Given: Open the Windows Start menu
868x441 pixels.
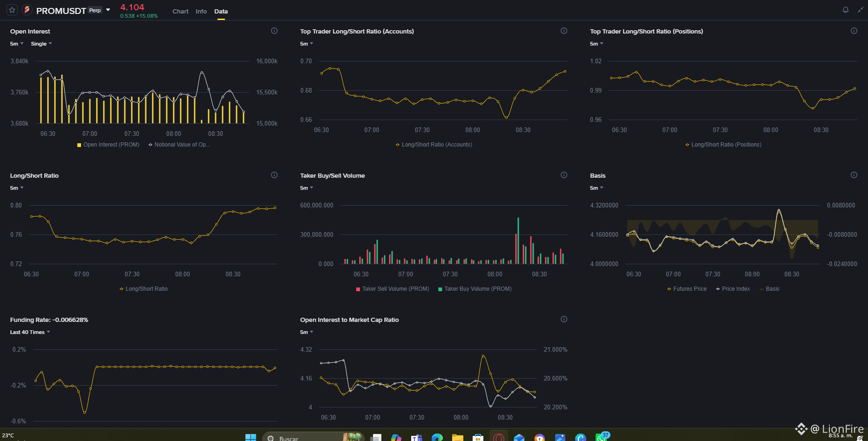Looking at the screenshot, I should [251, 437].
